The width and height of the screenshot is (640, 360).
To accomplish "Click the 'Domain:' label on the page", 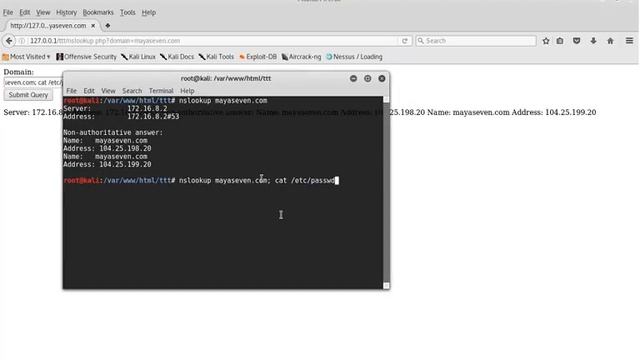I will click(x=19, y=72).
